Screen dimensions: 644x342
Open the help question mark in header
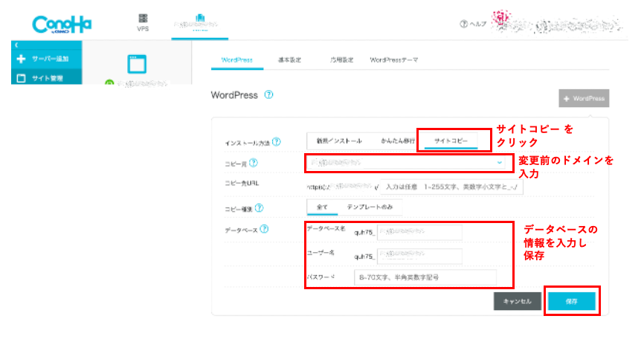pos(464,24)
